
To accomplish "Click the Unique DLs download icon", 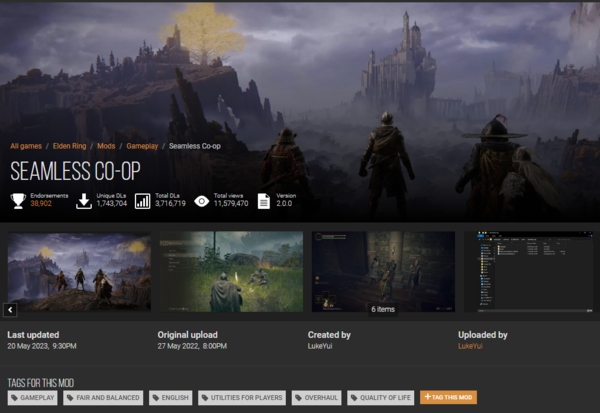I will [x=83, y=200].
